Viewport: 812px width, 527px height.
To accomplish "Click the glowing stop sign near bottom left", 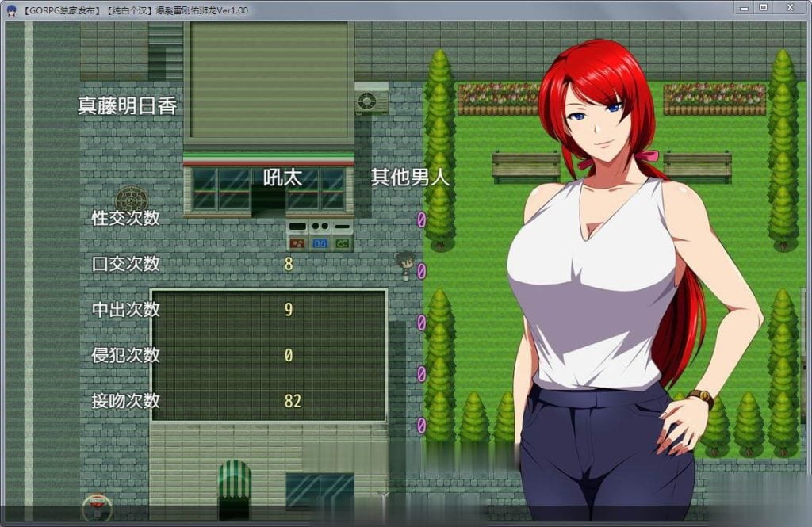I will pyautogui.click(x=97, y=504).
